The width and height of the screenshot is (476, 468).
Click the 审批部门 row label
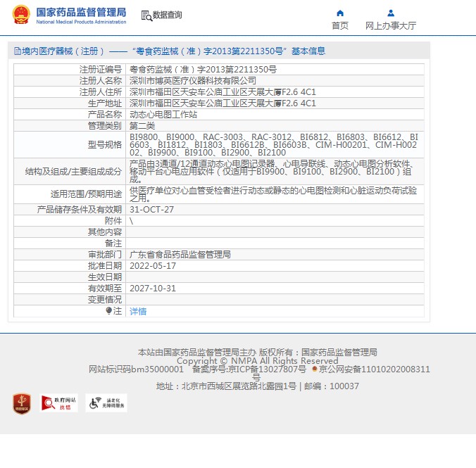(x=105, y=254)
